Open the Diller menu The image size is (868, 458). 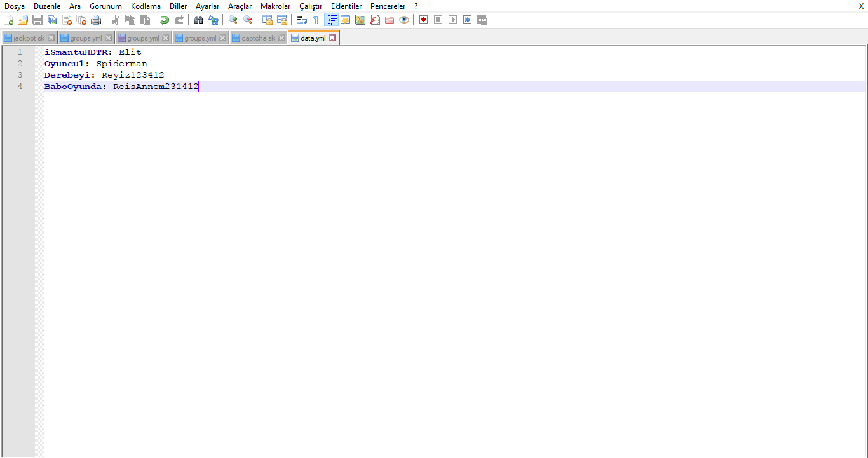pyautogui.click(x=179, y=6)
